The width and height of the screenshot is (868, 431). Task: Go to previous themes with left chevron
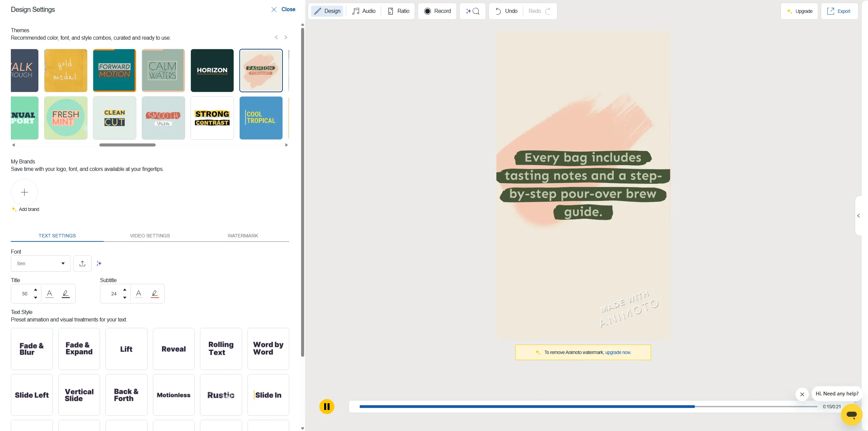(276, 37)
